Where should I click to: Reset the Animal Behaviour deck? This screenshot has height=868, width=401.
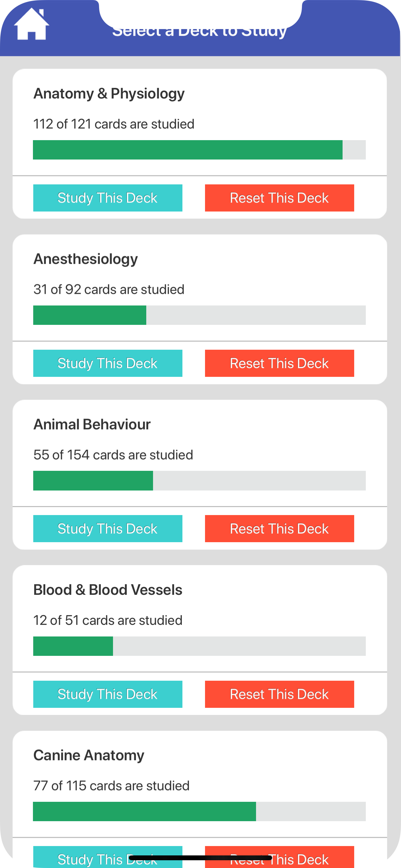point(279,528)
